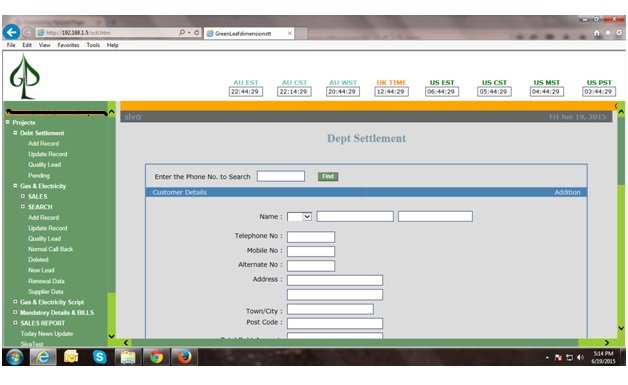628x385 pixels.
Task: Open the Windows Start orb
Action: point(14,357)
